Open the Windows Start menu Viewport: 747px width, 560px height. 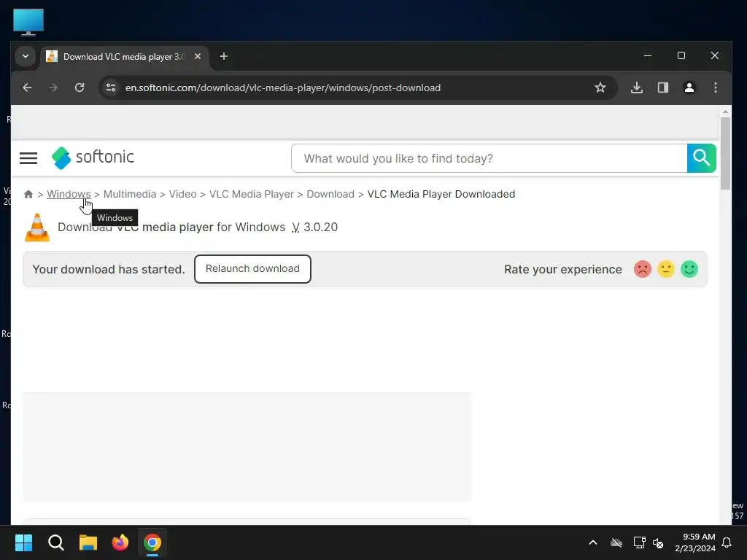23,542
